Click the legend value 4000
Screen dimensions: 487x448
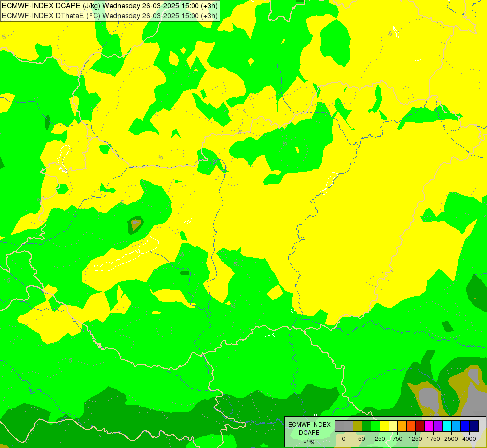pos(469,439)
